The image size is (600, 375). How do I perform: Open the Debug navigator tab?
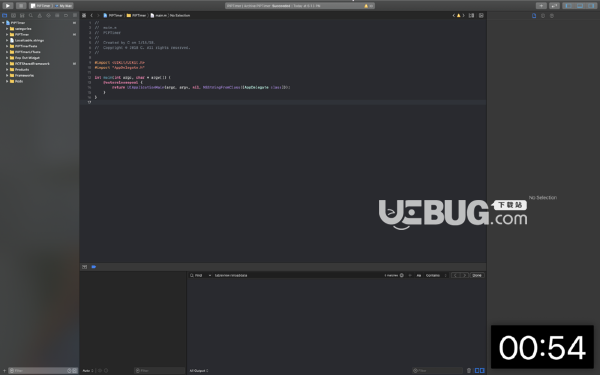point(57,15)
